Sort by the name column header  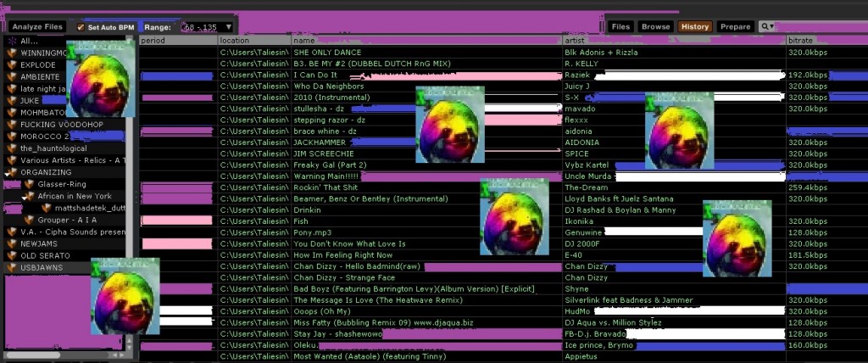pyautogui.click(x=426, y=41)
